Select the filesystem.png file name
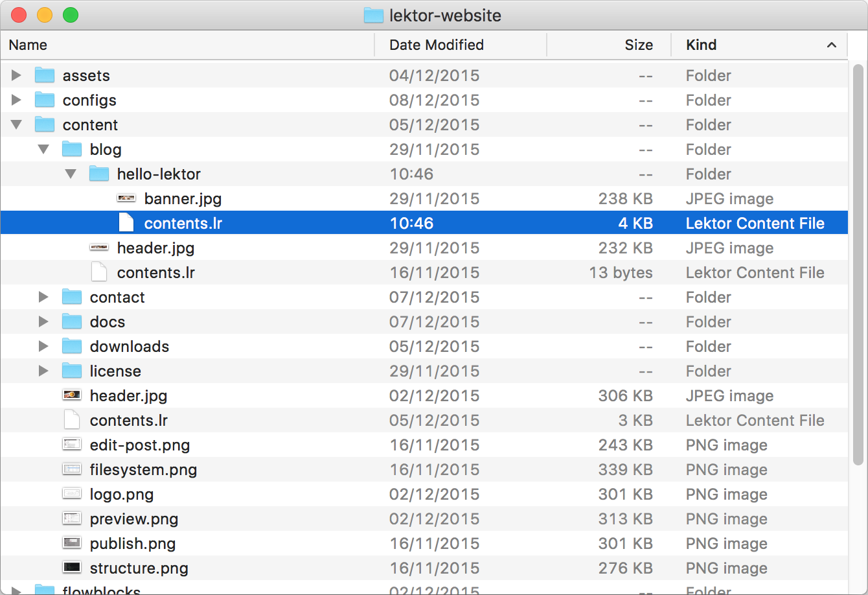 point(143,469)
